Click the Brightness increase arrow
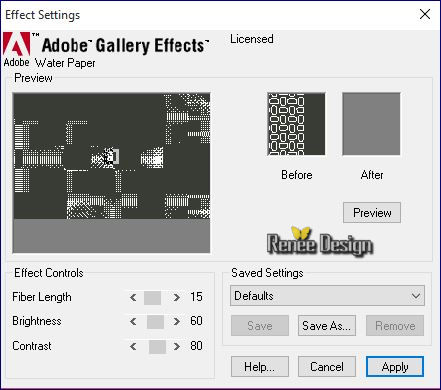 177,322
